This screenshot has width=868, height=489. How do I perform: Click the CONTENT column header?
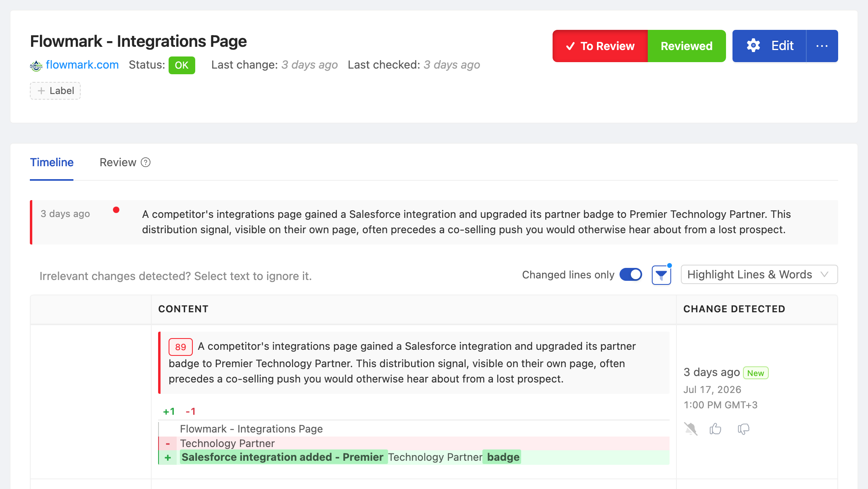pos(183,309)
